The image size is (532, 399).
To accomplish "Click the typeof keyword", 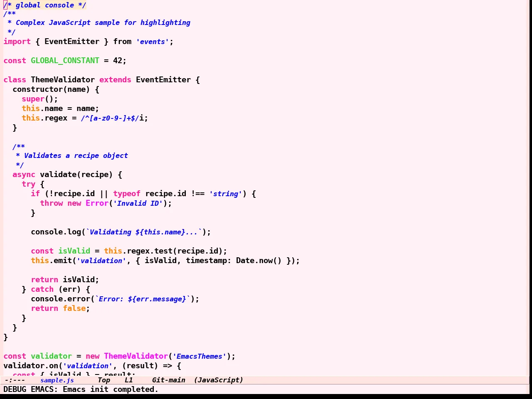I will coord(127,194).
